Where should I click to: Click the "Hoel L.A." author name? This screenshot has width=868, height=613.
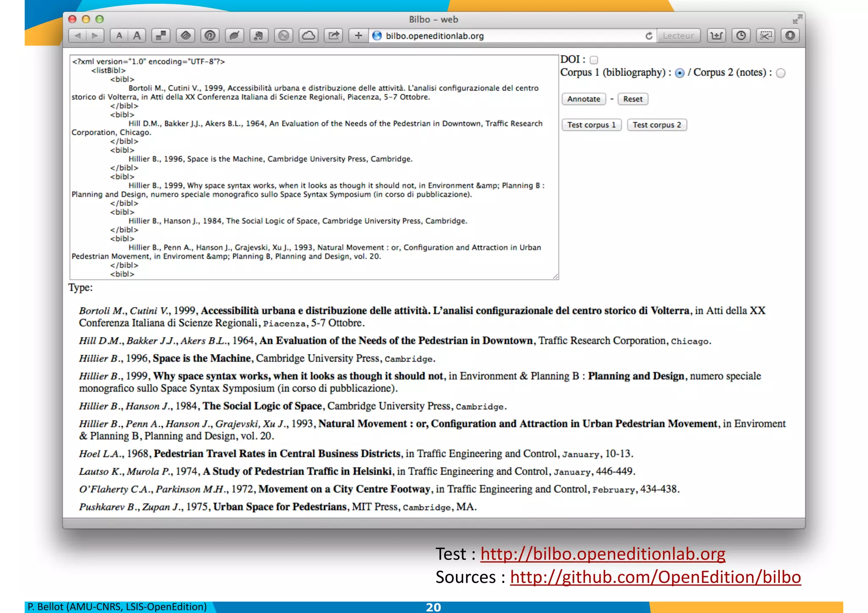coord(100,454)
